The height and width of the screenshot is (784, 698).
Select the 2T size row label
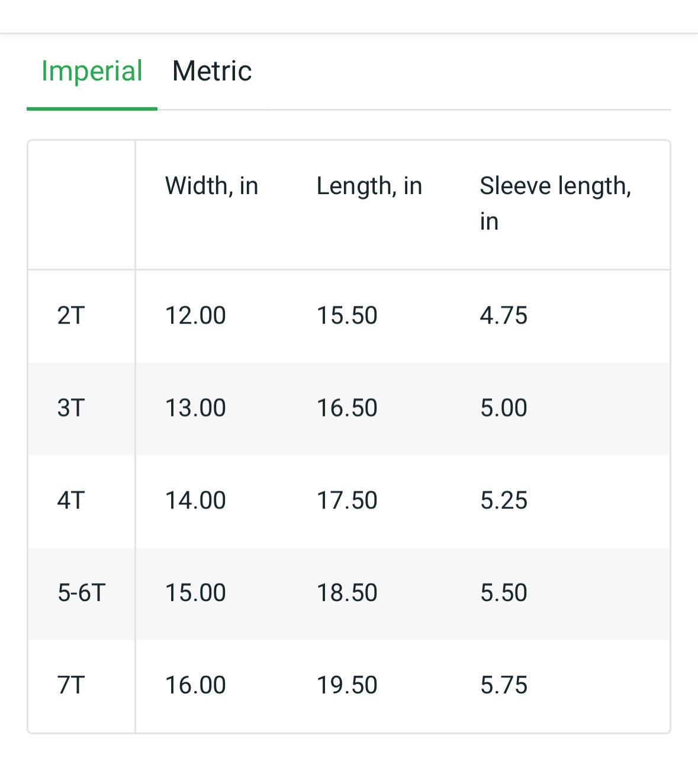[x=71, y=315]
